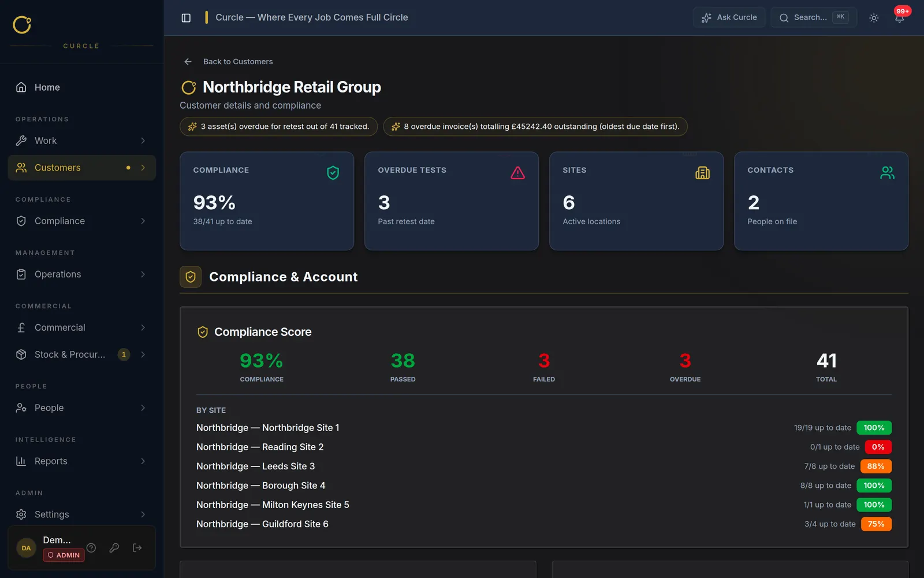Click row Northbridge — Northbridge Site 1
Screen dimensions: 924x578
(544, 428)
